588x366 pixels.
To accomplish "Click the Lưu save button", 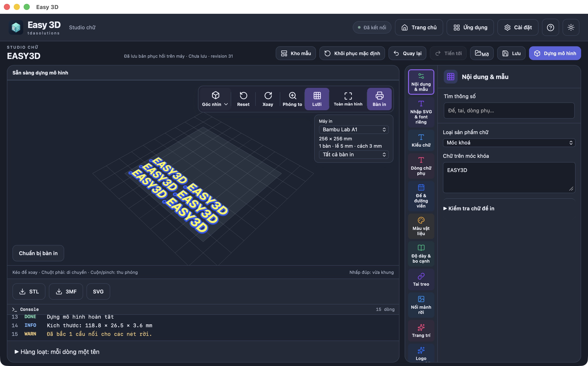I will [x=511, y=53].
